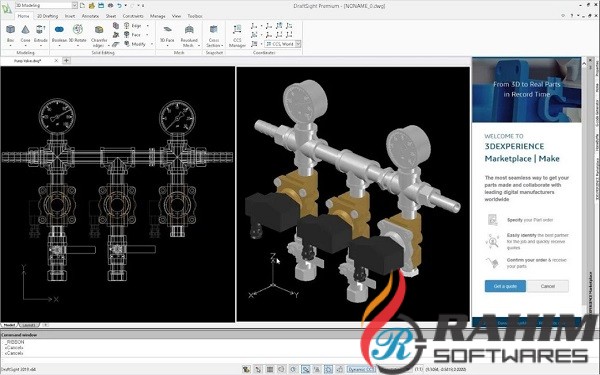The width and height of the screenshot is (600, 375).
Task: Open the Insert ribbon tab
Action: click(x=70, y=16)
